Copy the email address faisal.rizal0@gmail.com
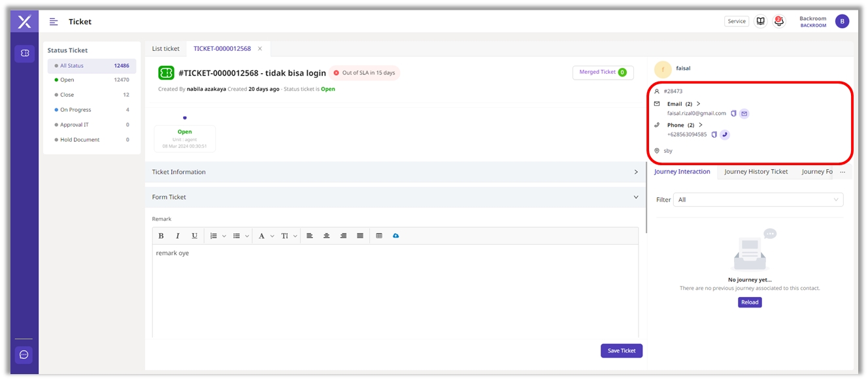Image resolution: width=868 pixels, height=380 pixels. (x=733, y=114)
